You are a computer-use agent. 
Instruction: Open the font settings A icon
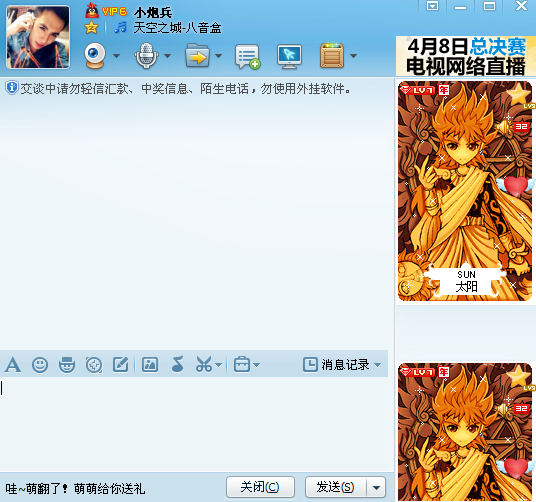pos(13,365)
